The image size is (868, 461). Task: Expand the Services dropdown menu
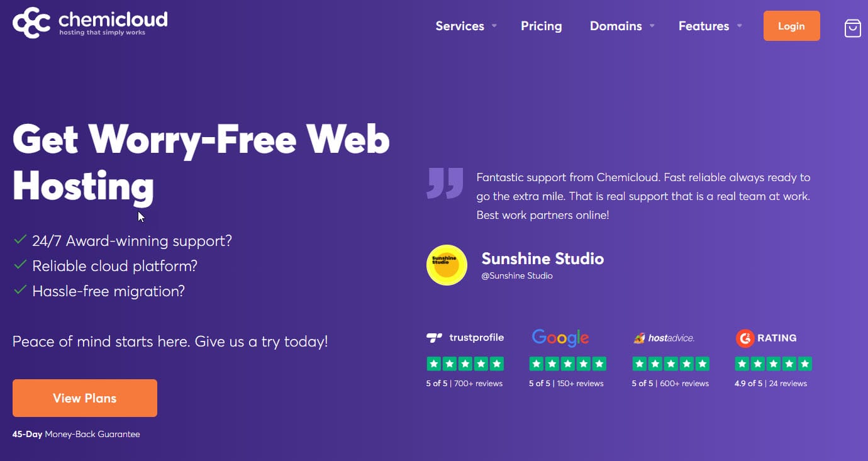466,26
